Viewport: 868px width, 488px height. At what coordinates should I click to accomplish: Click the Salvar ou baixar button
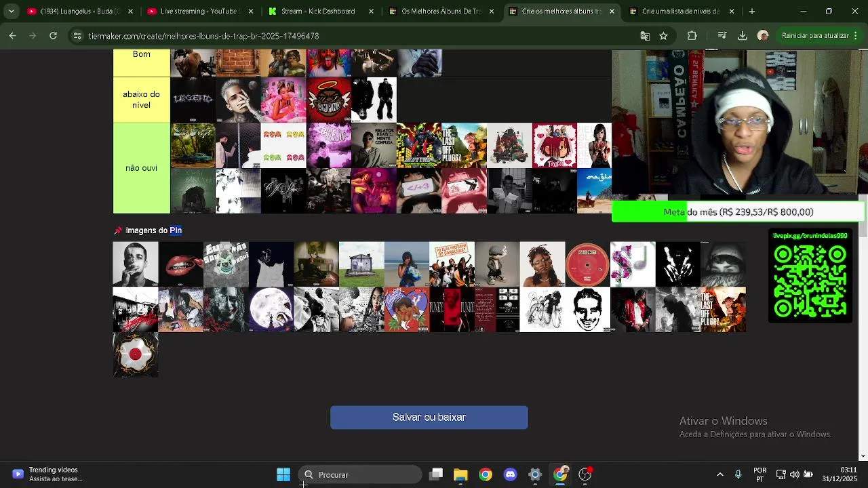[429, 418]
